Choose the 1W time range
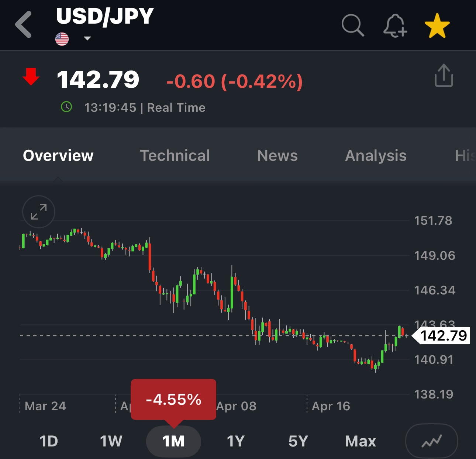Screen dimensions: 476x459 (x=111, y=441)
